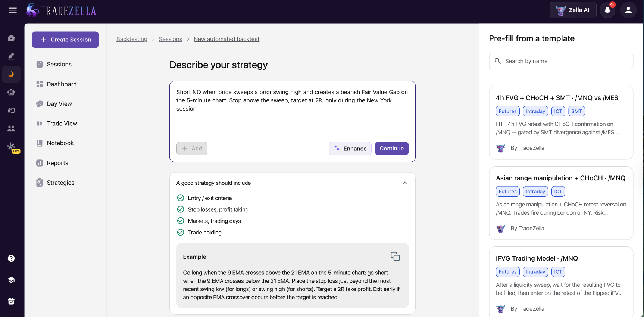Viewport: 644px width, 317px height.
Task: Click Markets, trading days check icon
Action: pyautogui.click(x=181, y=221)
